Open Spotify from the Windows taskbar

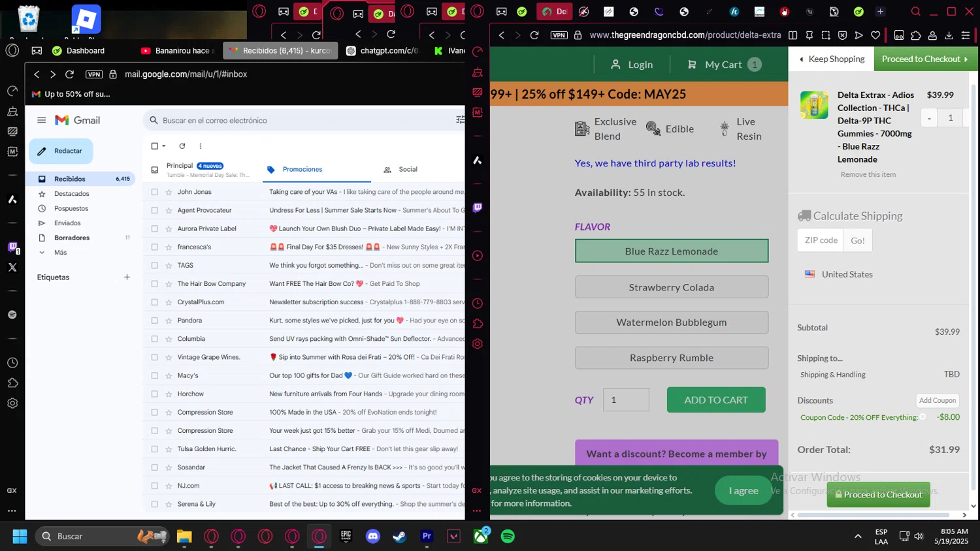click(508, 537)
